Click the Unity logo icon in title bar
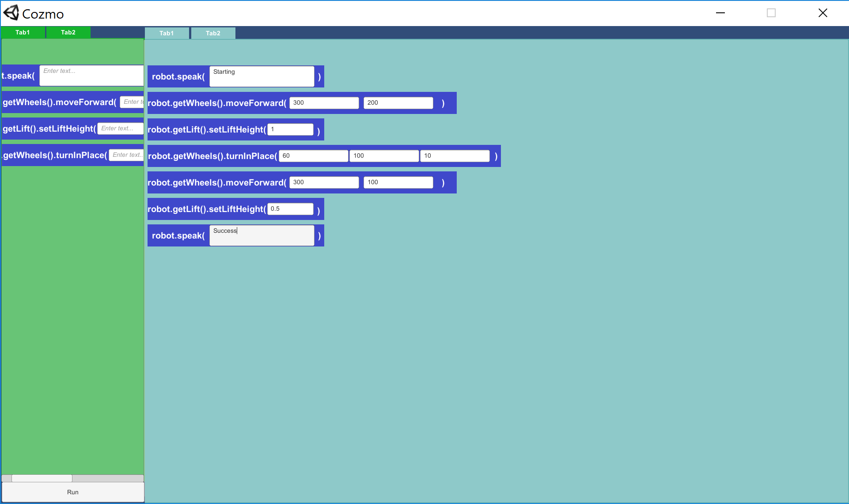Image resolution: width=849 pixels, height=504 pixels. click(x=11, y=13)
